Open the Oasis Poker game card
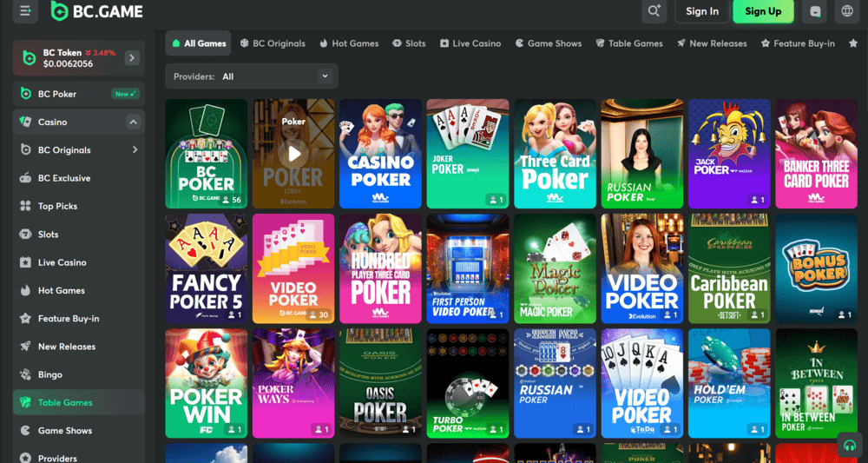The height and width of the screenshot is (463, 868). (x=380, y=383)
